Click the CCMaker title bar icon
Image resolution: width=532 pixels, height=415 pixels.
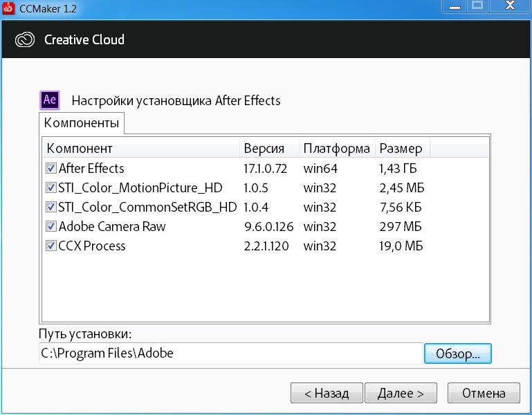(x=8, y=8)
